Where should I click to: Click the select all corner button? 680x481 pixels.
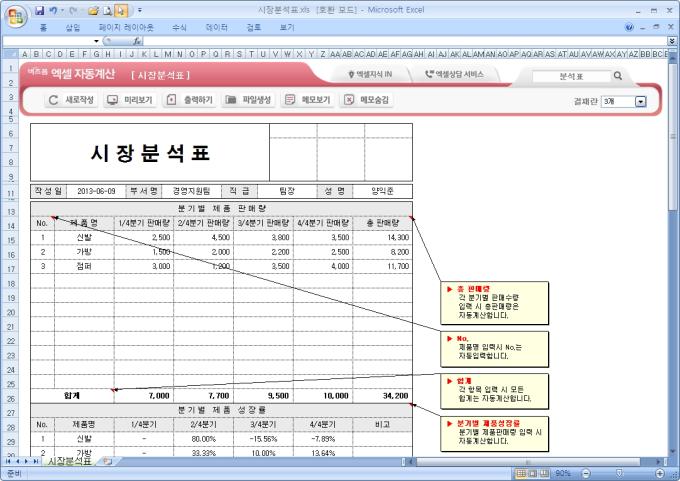point(10,54)
